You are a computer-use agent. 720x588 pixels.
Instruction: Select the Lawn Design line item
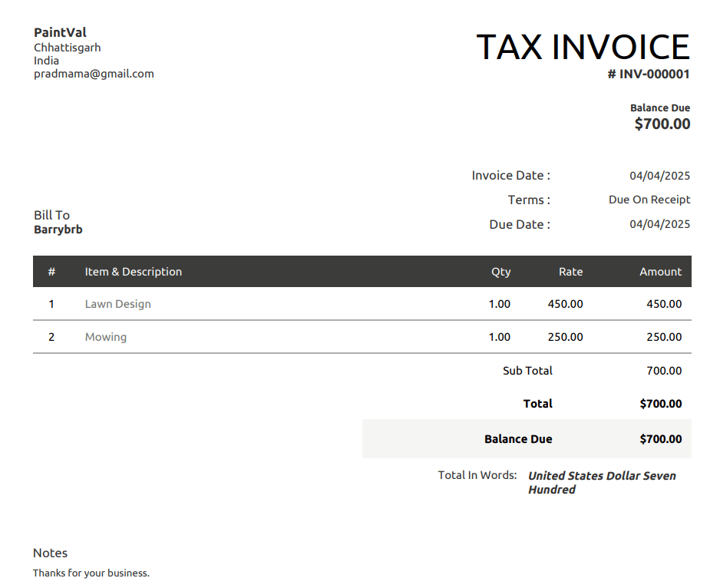click(x=117, y=304)
